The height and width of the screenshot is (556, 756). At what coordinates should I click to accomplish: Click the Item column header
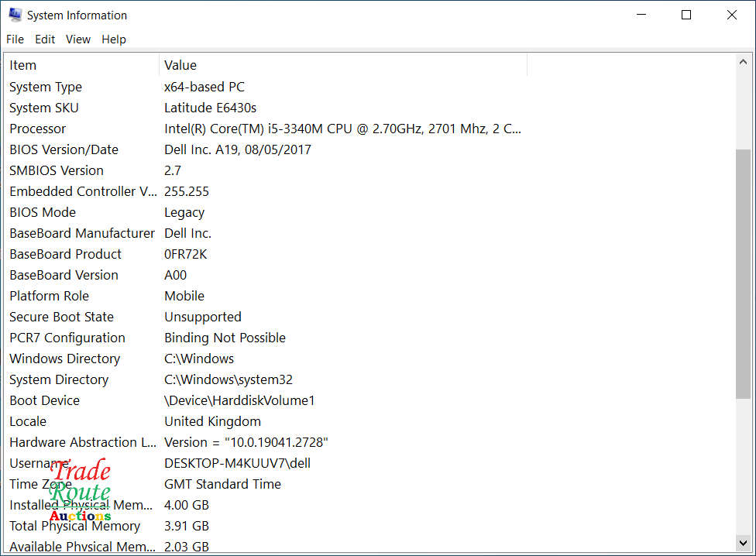pyautogui.click(x=23, y=65)
